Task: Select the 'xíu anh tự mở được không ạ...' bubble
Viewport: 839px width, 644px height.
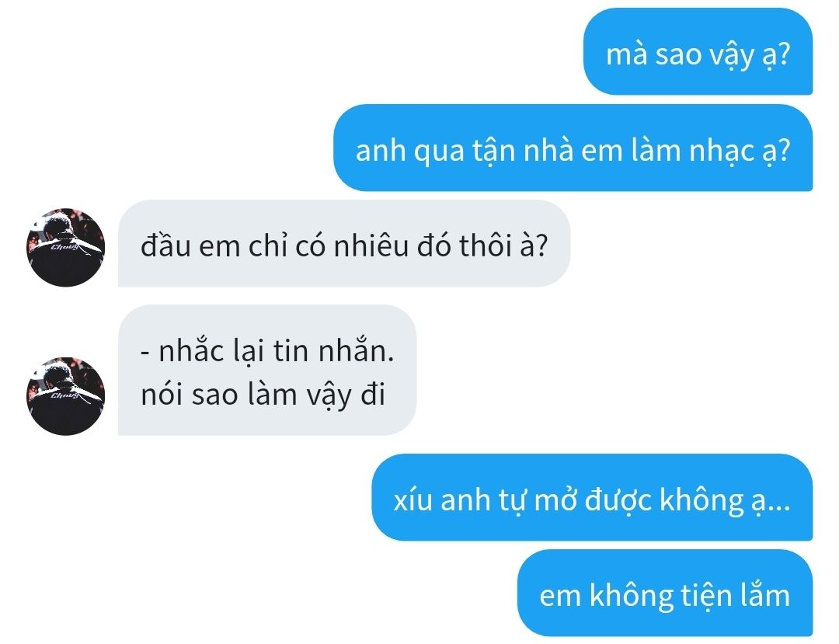Action: click(592, 497)
